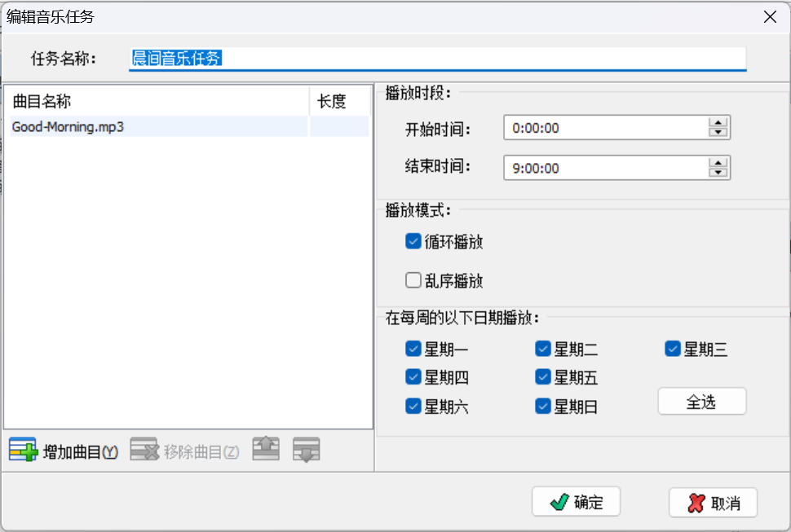
Task: Click the move track down arrow icon
Action: pos(306,449)
